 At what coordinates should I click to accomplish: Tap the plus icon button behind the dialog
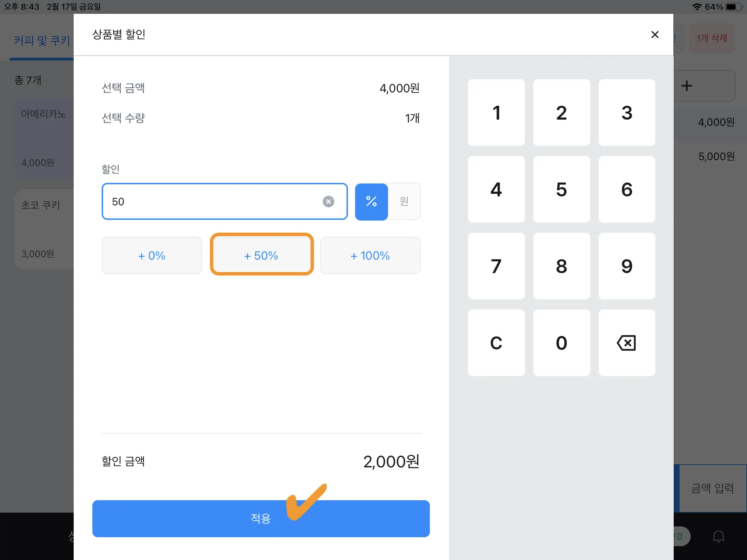coord(687,86)
